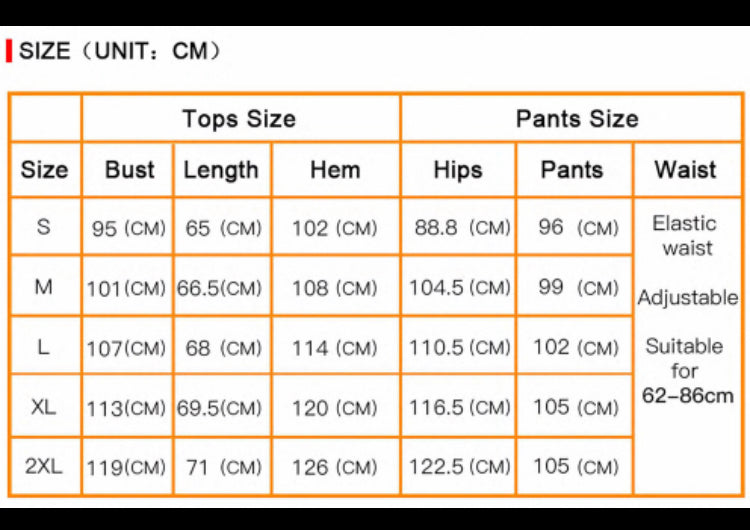
Task: Click the Bust column header
Action: (x=129, y=170)
